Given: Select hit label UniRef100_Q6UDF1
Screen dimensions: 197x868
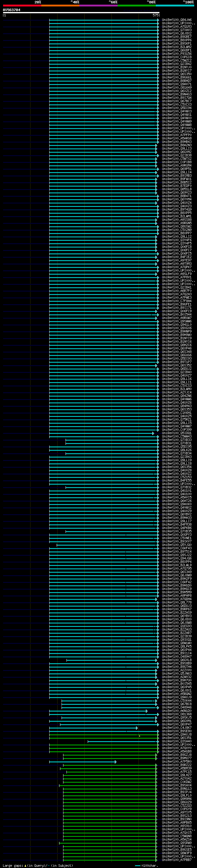Looking at the screenshot, I should coord(177,50).
